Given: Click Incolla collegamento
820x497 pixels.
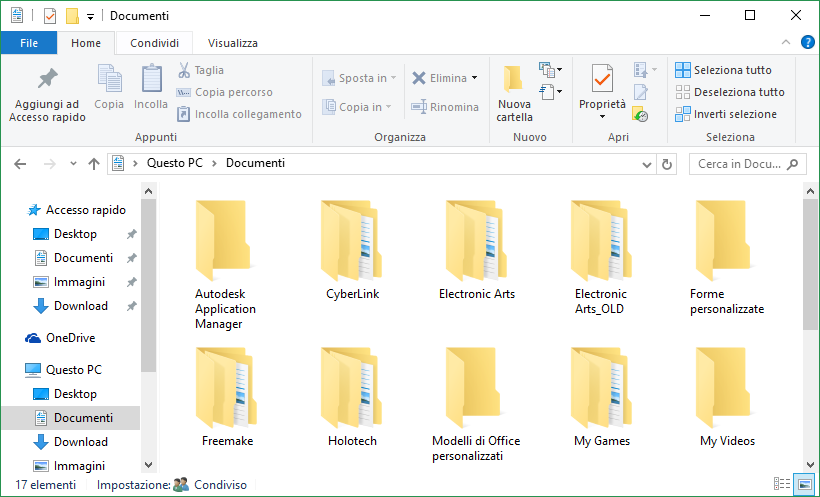Looking at the screenshot, I should tap(240, 114).
